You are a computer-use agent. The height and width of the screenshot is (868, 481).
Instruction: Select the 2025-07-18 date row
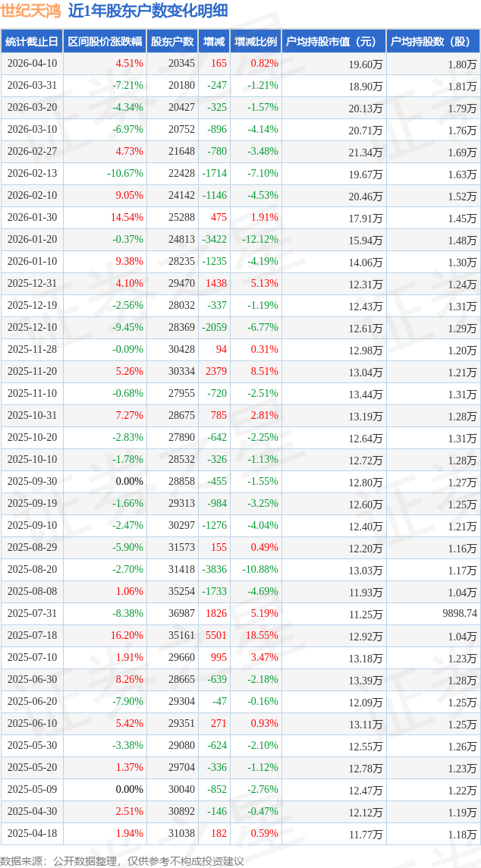click(32, 636)
